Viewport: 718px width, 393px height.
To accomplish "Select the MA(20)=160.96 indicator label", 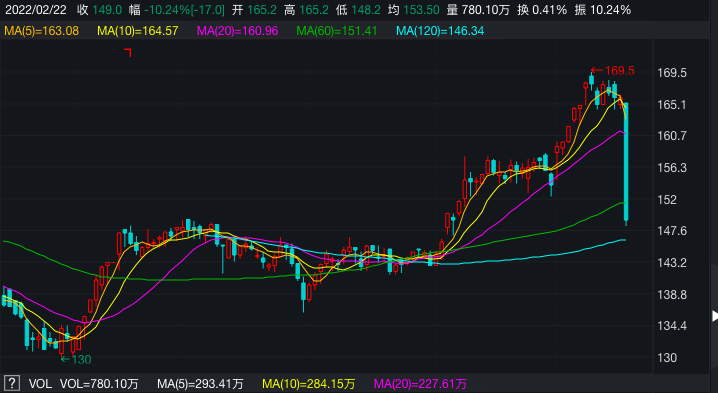I will click(238, 31).
